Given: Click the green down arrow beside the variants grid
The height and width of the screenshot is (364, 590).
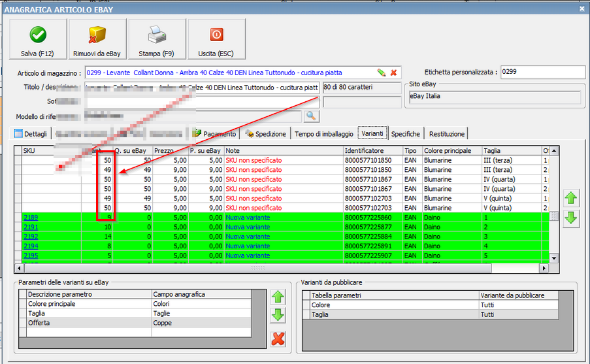Looking at the screenshot, I should click(x=571, y=218).
